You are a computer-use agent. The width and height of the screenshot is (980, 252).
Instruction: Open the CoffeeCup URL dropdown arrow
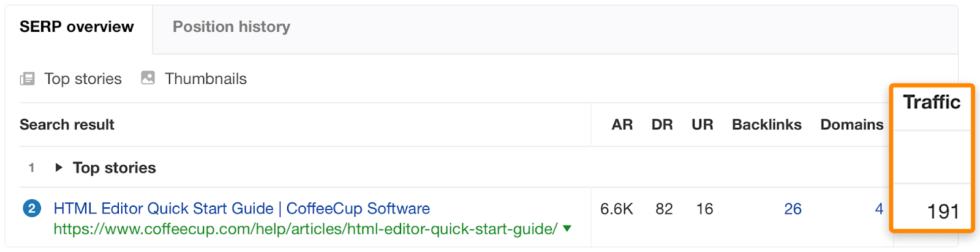pos(567,229)
